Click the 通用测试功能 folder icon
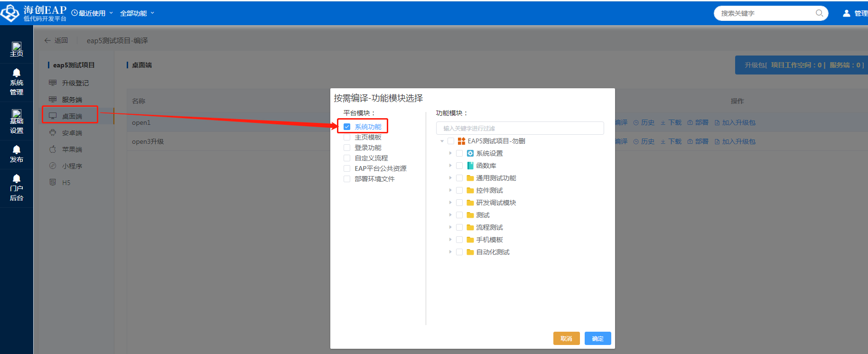The height and width of the screenshot is (354, 868). pyautogui.click(x=470, y=178)
